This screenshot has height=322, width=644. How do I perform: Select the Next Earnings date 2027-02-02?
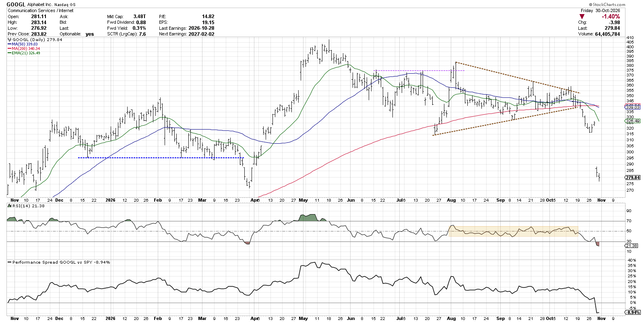pos(201,34)
